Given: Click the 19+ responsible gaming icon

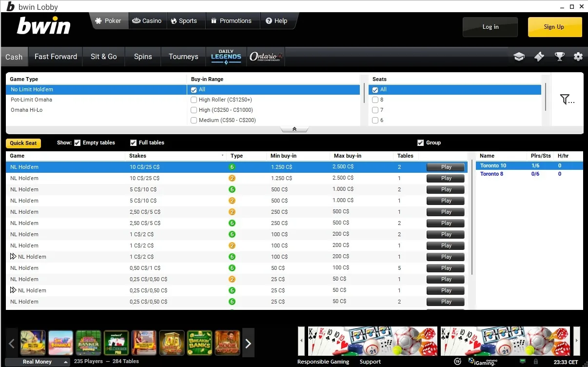Looking at the screenshot, I should pos(457,362).
